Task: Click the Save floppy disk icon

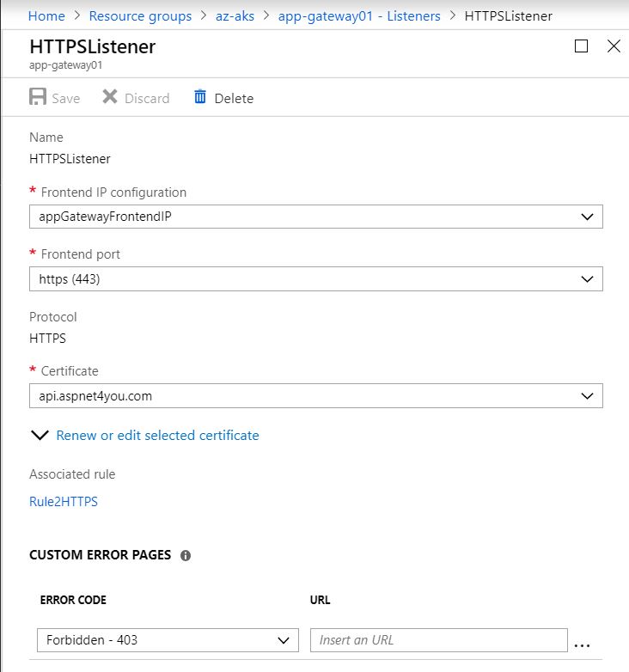Action: pyautogui.click(x=38, y=96)
